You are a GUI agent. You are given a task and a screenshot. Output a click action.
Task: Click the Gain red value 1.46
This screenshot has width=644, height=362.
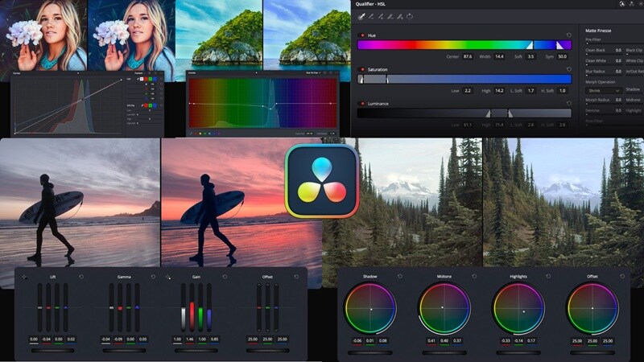tap(190, 339)
